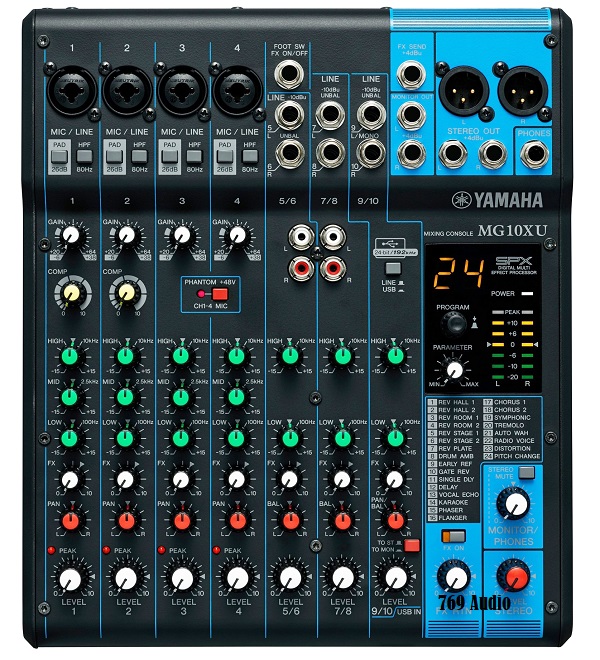Click the KARAOKE program label
This screenshot has height=660, width=600.
pos(453,502)
